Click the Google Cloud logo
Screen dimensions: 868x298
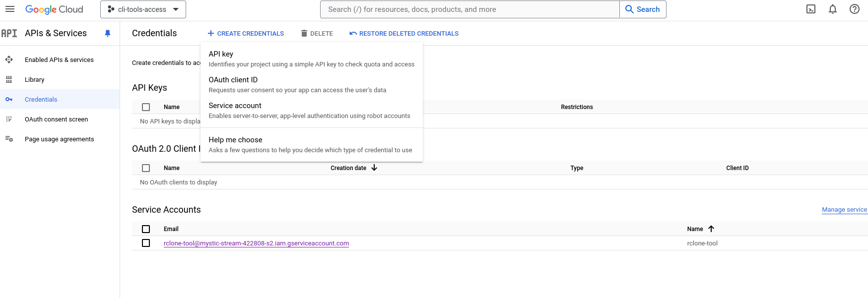[54, 9]
